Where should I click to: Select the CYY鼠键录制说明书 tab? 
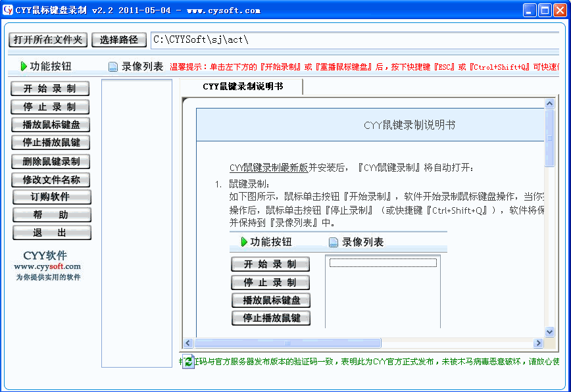(243, 87)
